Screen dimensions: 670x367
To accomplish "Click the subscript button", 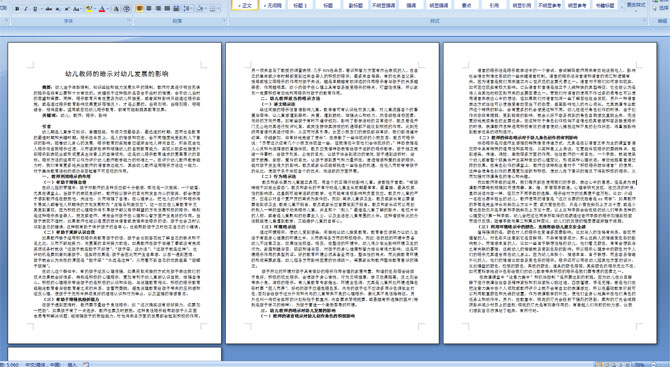I will (x=58, y=9).
